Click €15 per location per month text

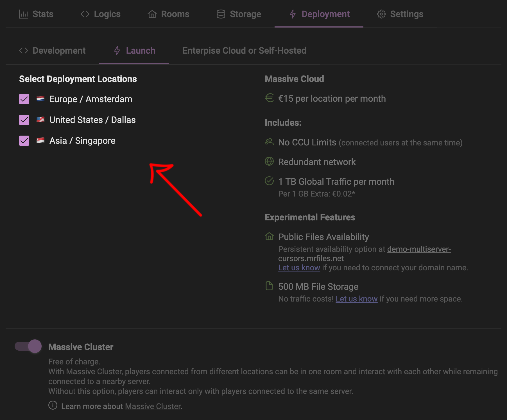332,99
